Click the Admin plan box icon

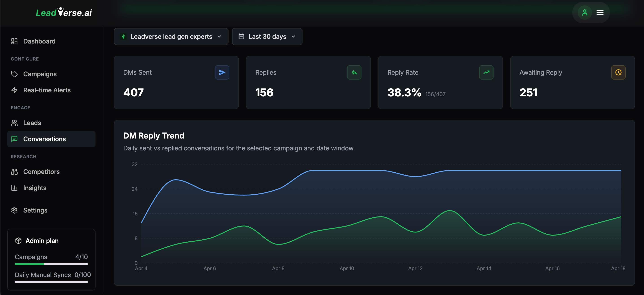coord(18,241)
